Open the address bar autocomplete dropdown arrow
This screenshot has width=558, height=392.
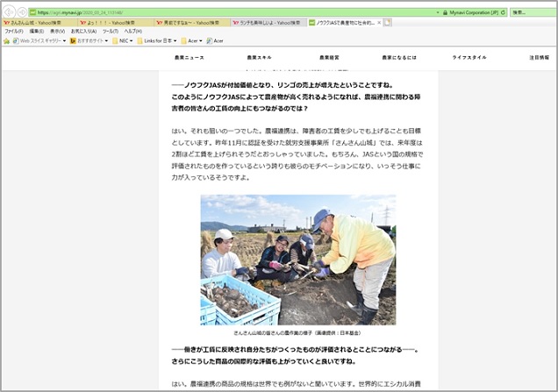438,12
